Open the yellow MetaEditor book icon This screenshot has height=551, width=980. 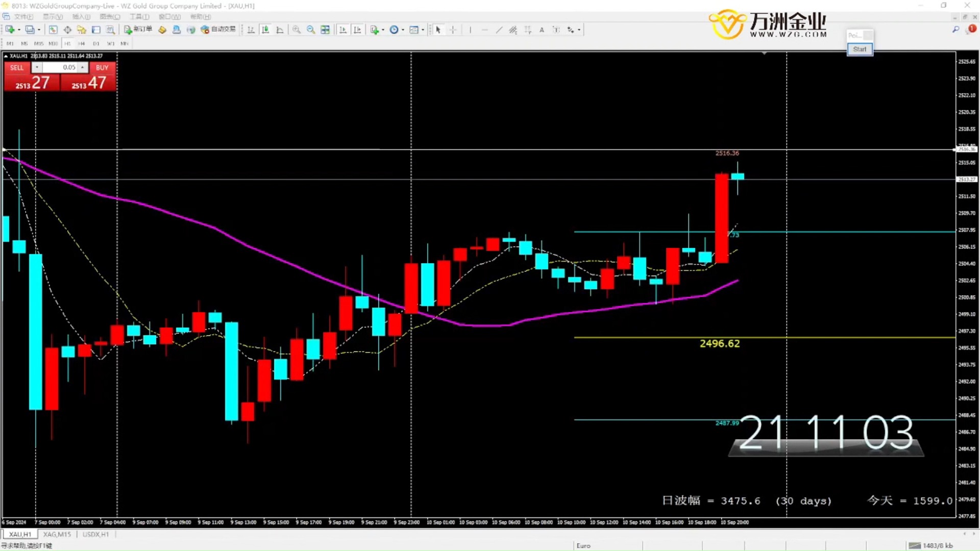pyautogui.click(x=162, y=30)
